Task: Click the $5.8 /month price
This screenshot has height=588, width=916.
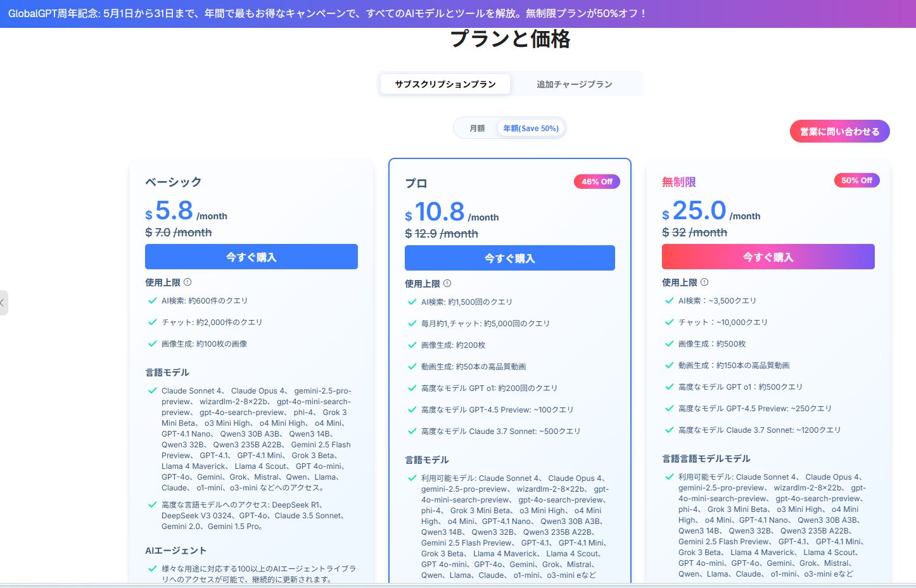Action: (x=186, y=210)
